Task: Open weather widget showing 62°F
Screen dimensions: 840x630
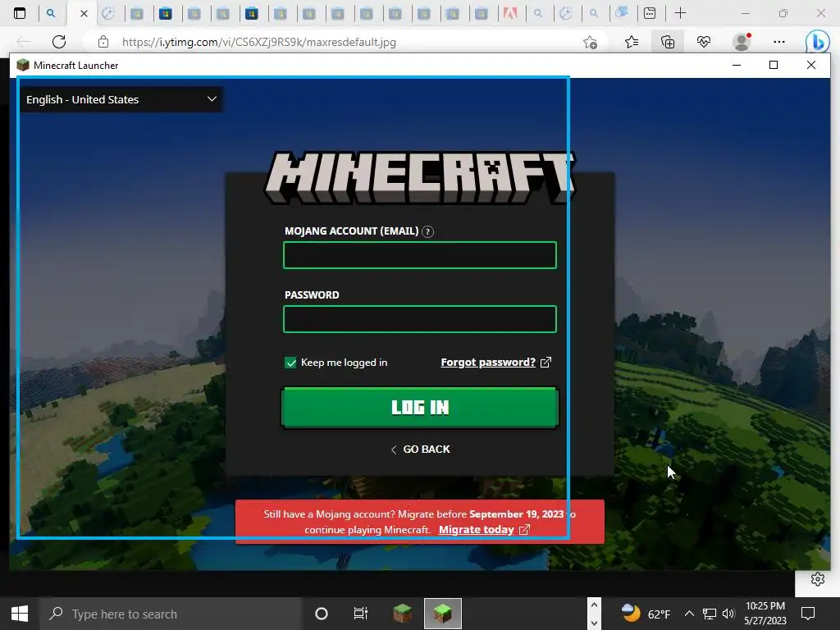Action: click(646, 614)
